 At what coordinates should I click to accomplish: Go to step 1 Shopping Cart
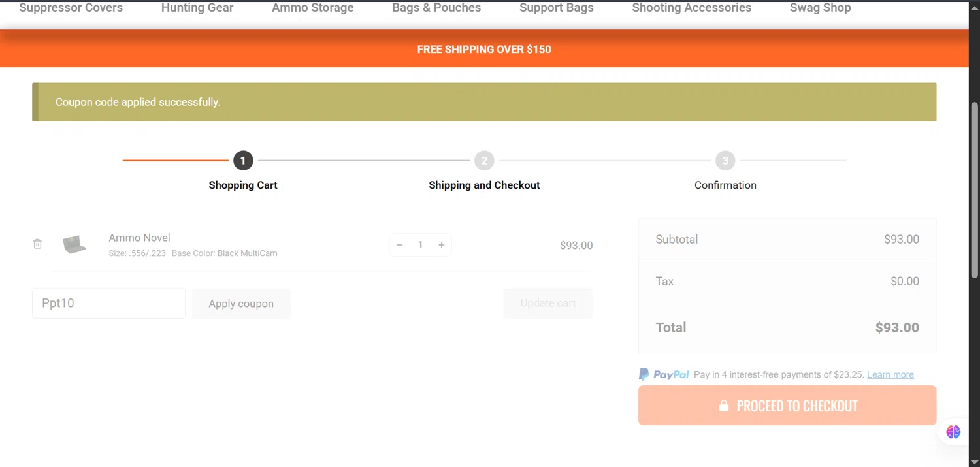243,160
